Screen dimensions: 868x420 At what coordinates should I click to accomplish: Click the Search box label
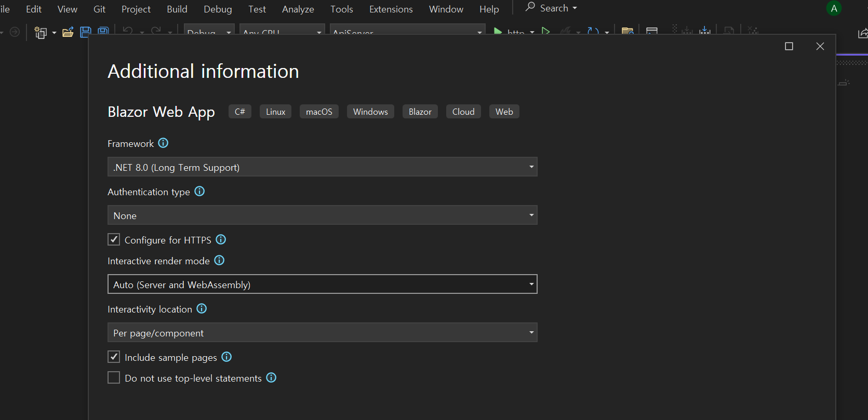pyautogui.click(x=554, y=8)
